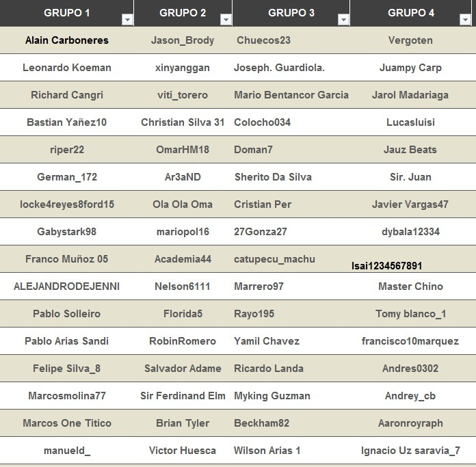Image resolution: width=476 pixels, height=467 pixels.
Task: Click the cell containing Alain Carboneres
Action: (x=67, y=40)
